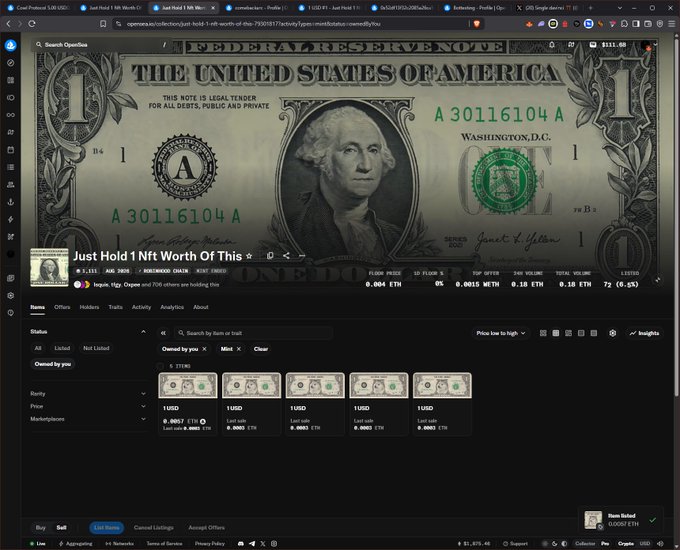Screen dimensions: 680x550
Task: Click Cancel Listings button
Action: tap(154, 527)
